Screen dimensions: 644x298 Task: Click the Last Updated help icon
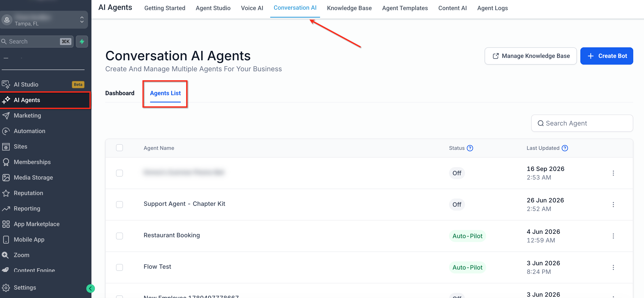(x=564, y=148)
